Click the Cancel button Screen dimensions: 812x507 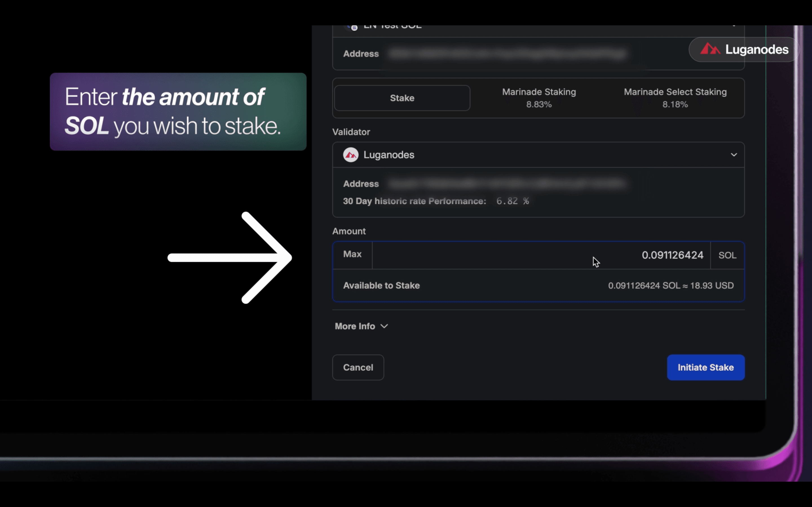click(x=358, y=368)
